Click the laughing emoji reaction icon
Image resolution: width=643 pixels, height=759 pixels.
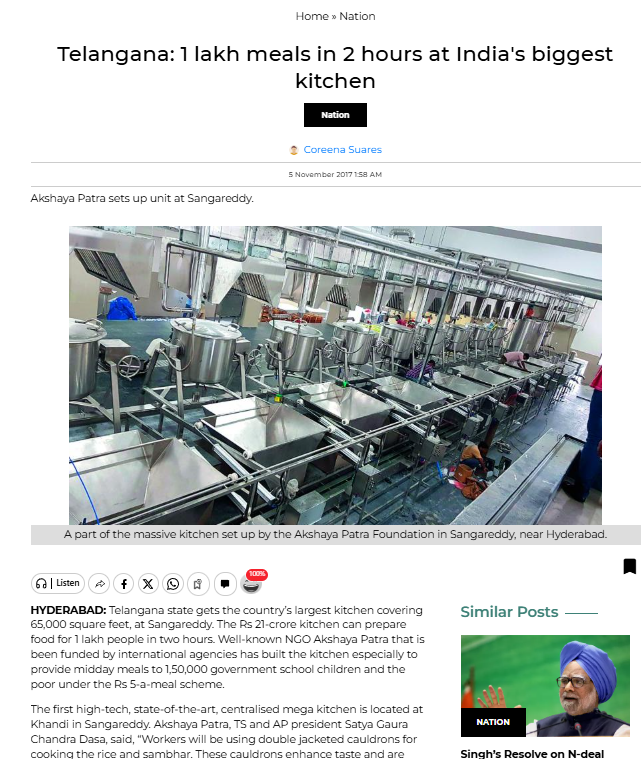click(251, 586)
